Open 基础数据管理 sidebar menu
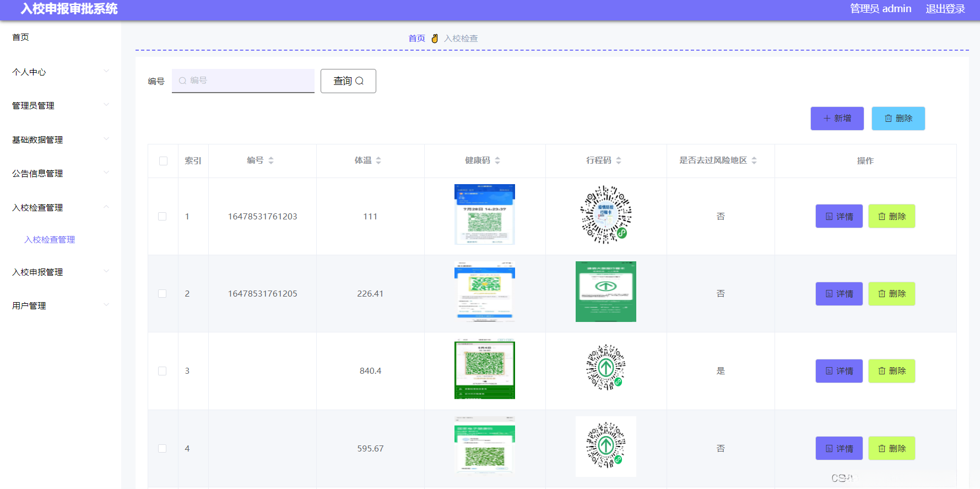 point(61,140)
